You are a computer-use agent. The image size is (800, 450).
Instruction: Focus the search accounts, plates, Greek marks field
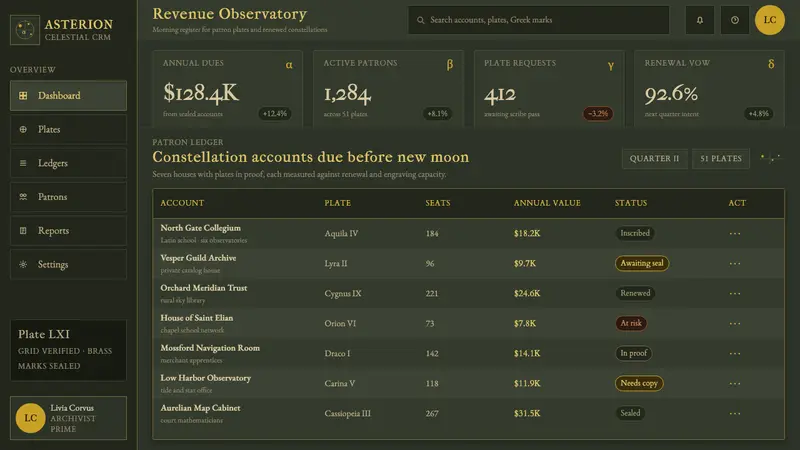click(x=538, y=20)
